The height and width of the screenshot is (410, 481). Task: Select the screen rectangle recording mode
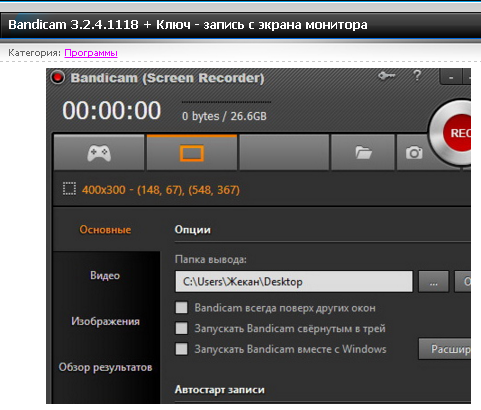192,153
